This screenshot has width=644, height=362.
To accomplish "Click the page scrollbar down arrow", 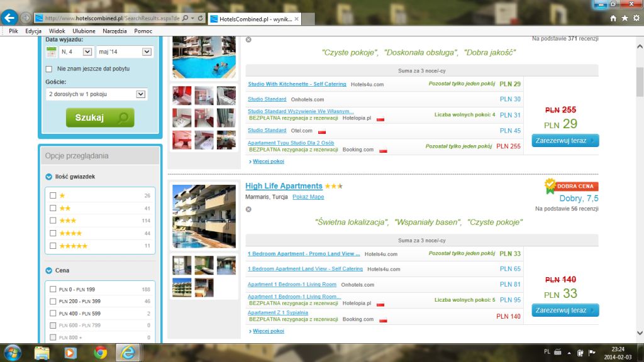I will (640, 333).
